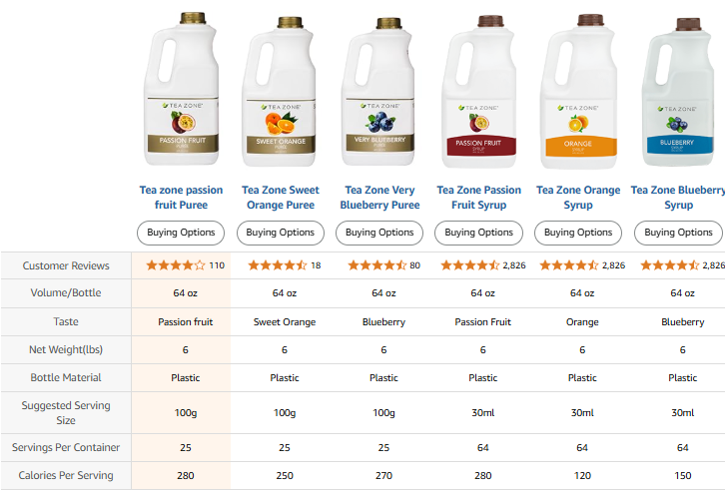Image resolution: width=725 pixels, height=496 pixels.
Task: Open the Tea Zone Sweet Orange Puree link
Action: [x=281, y=197]
